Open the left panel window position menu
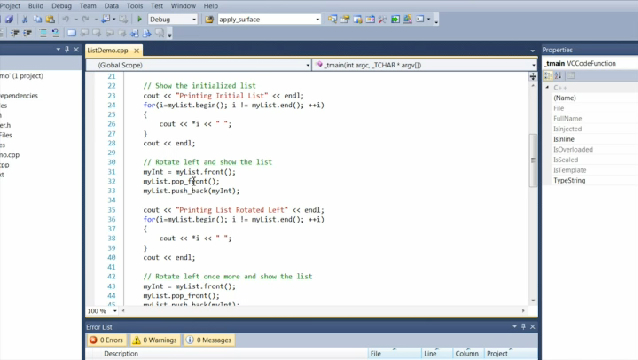Screen dimensions: 638x360 [x=58, y=49]
